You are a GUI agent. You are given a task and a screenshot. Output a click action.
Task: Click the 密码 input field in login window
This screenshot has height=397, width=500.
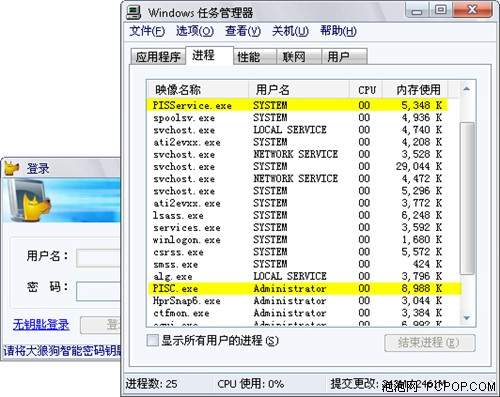pyautogui.click(x=98, y=291)
